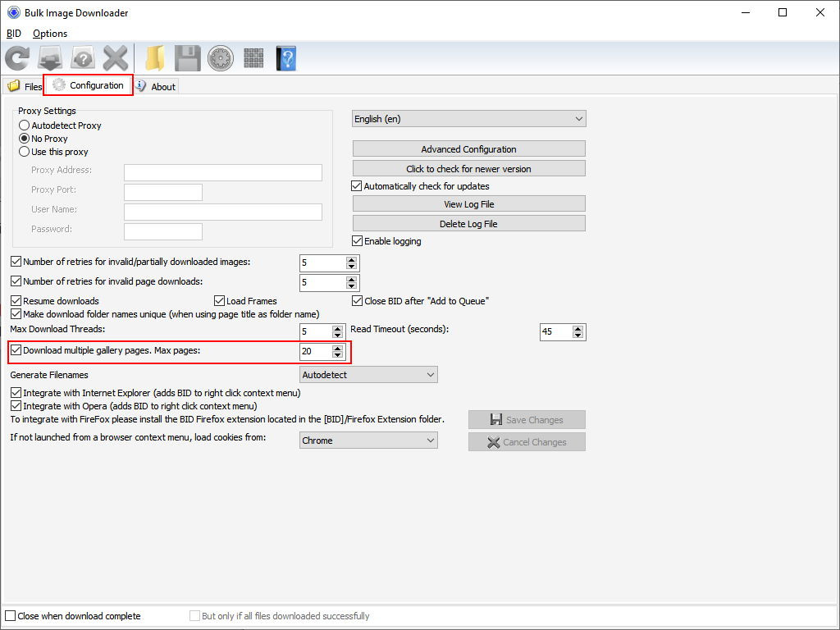Decrease Max pages value
The width and height of the screenshot is (840, 630).
337,354
